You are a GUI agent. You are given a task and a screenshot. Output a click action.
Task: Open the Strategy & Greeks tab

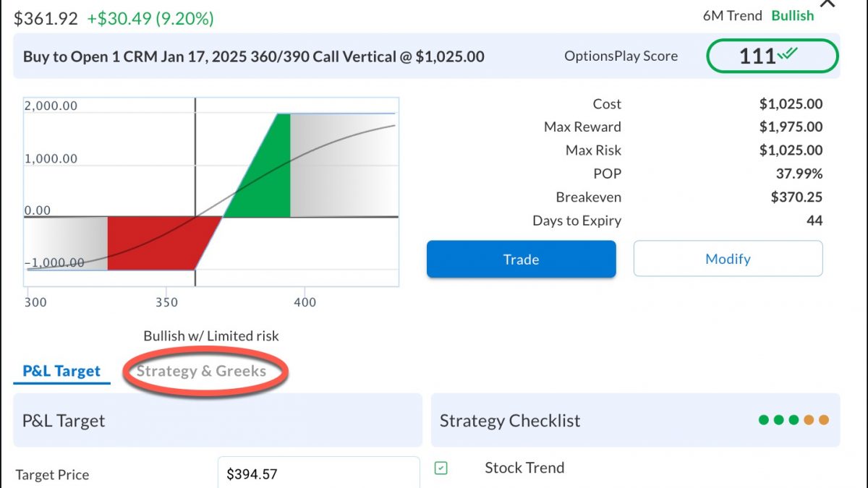point(201,372)
